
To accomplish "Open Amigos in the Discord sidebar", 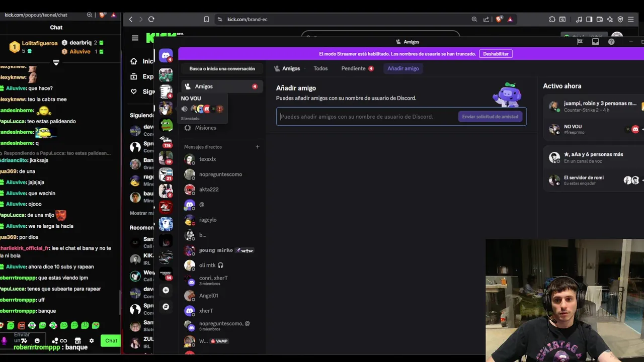I will point(221,86).
